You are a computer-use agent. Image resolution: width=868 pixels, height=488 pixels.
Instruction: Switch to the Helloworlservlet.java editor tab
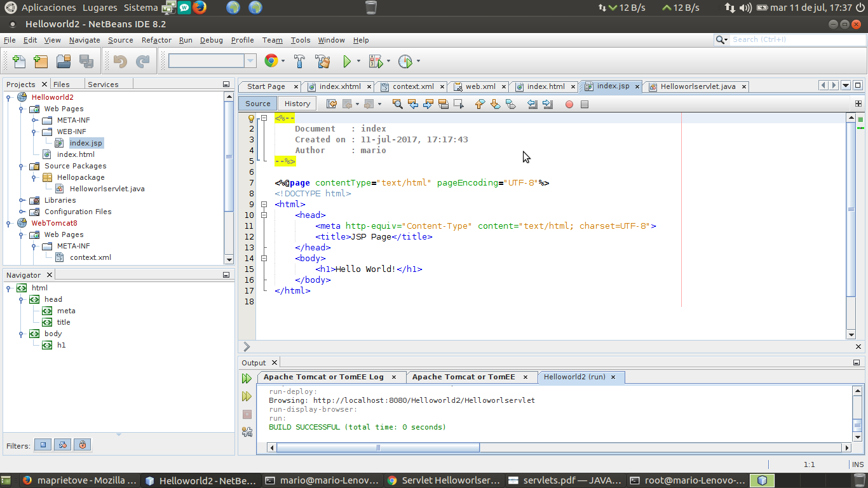click(697, 86)
